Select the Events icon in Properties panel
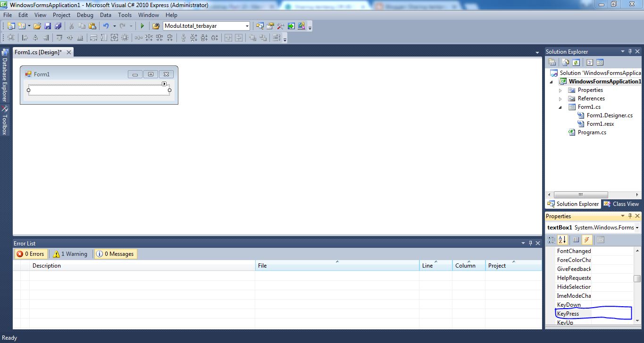Viewport: 644px width, 343px height. pos(587,239)
